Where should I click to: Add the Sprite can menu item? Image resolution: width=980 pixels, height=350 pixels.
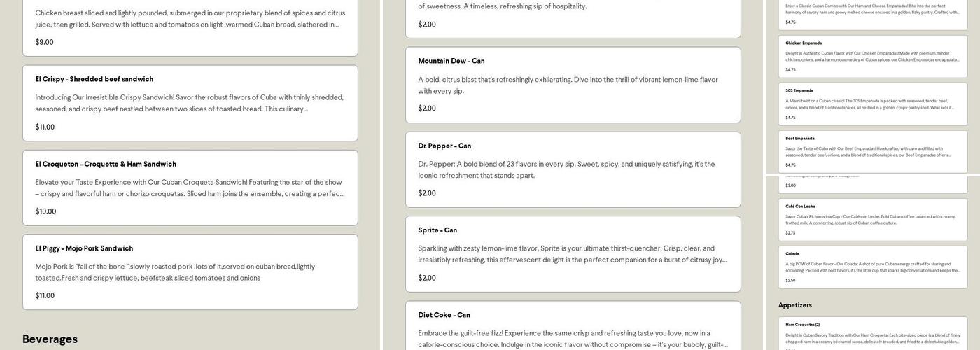pos(573,253)
